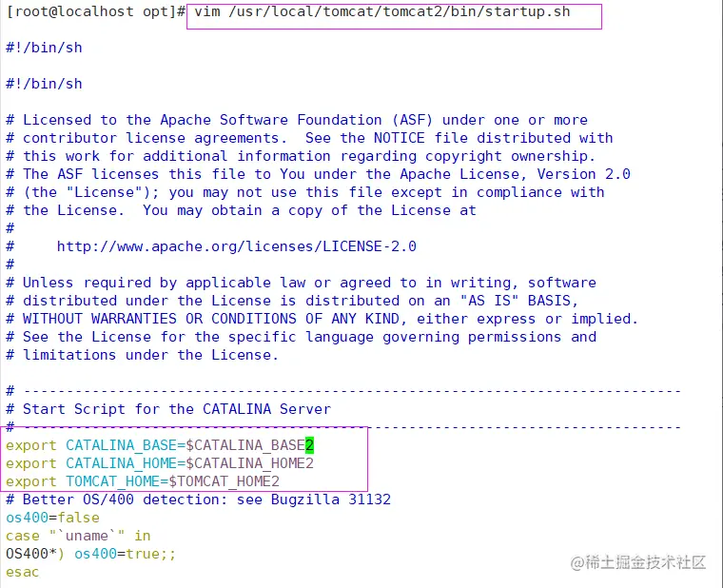Screen dimensions: 723x588
Task: Click the case "`uname`" in line
Action: coord(78,536)
